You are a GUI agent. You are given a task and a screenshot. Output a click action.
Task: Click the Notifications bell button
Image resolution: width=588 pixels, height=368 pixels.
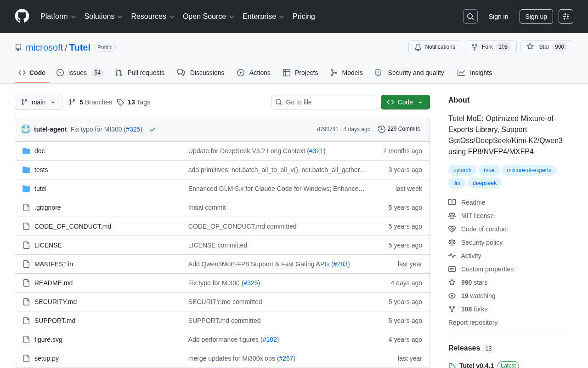[x=435, y=47]
